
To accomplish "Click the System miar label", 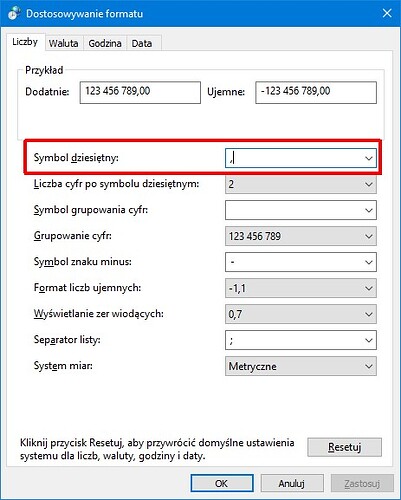I will coord(63,366).
